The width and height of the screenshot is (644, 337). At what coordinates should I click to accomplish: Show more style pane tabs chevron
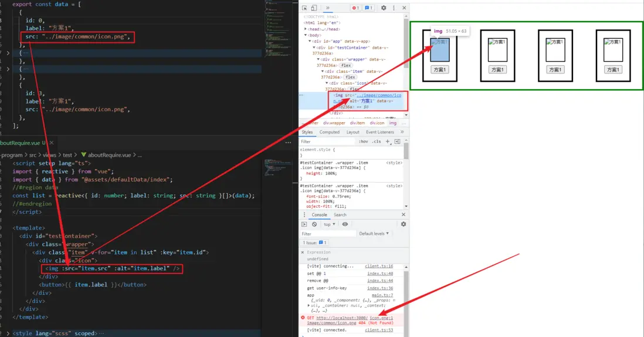pyautogui.click(x=402, y=132)
